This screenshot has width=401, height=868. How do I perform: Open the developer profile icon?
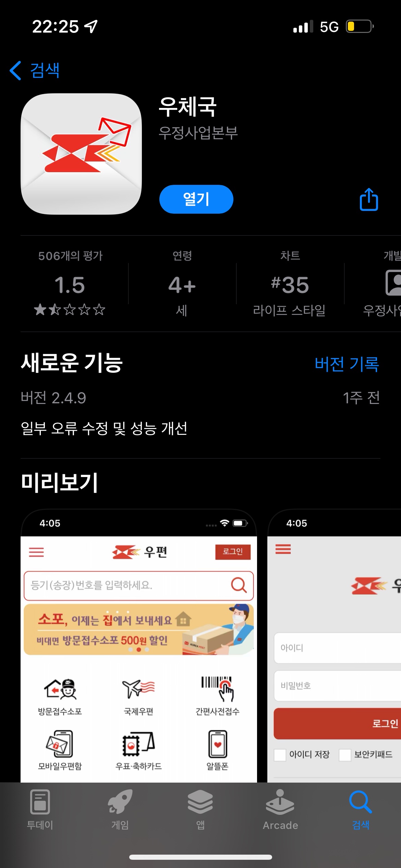pos(393,283)
